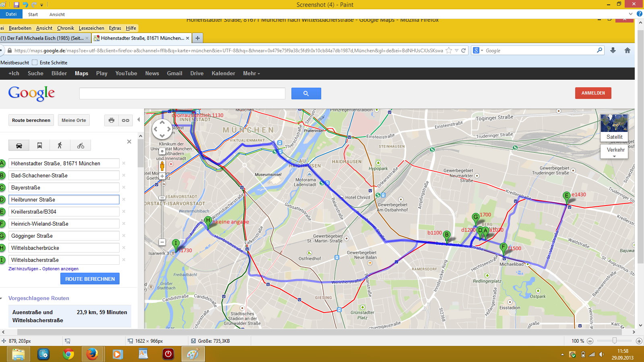The image size is (644, 362).
Task: Open Firefox from the Windows taskbar
Action: click(x=92, y=354)
